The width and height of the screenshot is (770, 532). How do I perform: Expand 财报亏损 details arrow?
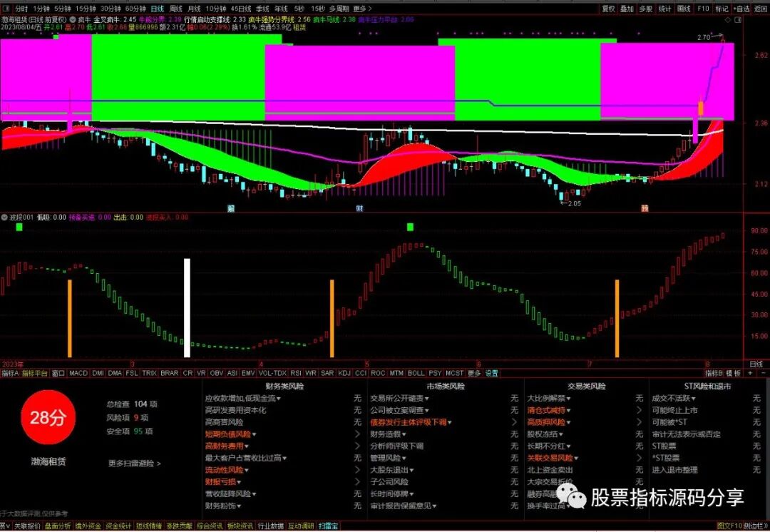click(x=357, y=482)
